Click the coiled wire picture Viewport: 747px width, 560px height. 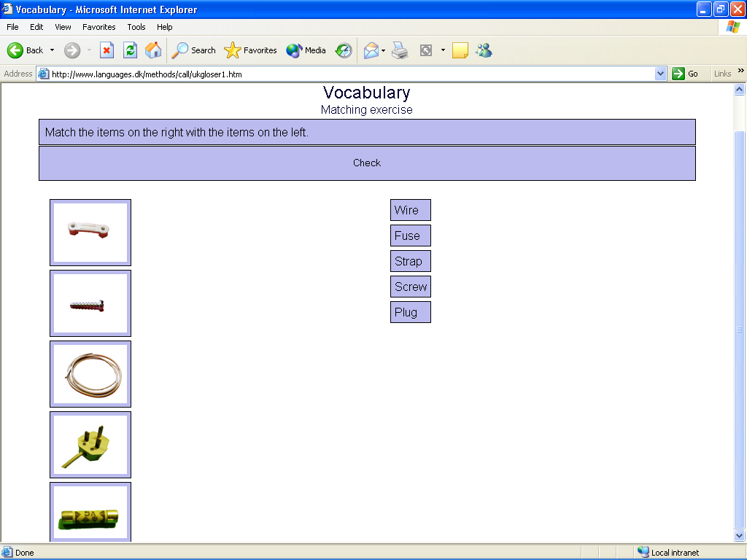click(x=90, y=374)
